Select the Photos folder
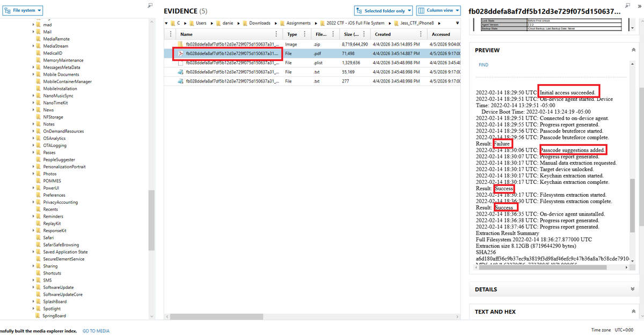This screenshot has height=335, width=644. click(x=50, y=174)
